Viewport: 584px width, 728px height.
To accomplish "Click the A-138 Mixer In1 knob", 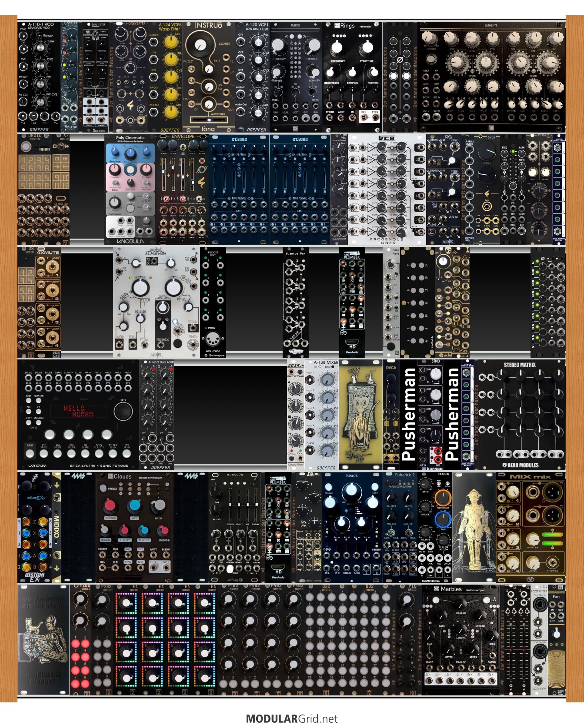I will point(327,380).
